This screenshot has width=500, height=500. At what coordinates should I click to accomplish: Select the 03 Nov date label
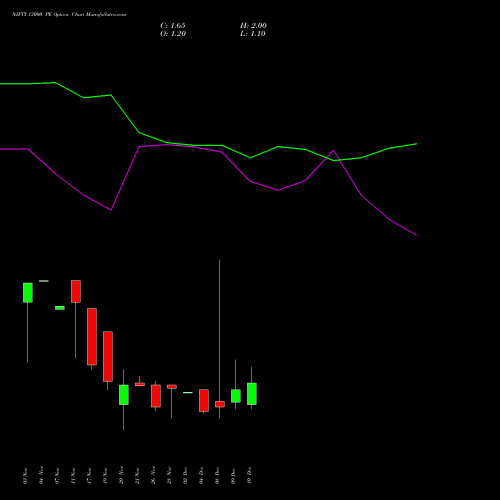coord(25,476)
